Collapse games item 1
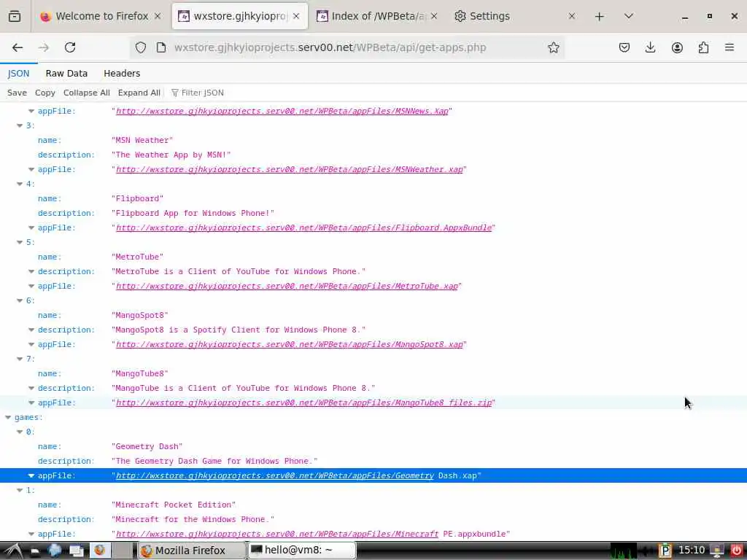This screenshot has height=560, width=747. pyautogui.click(x=20, y=491)
